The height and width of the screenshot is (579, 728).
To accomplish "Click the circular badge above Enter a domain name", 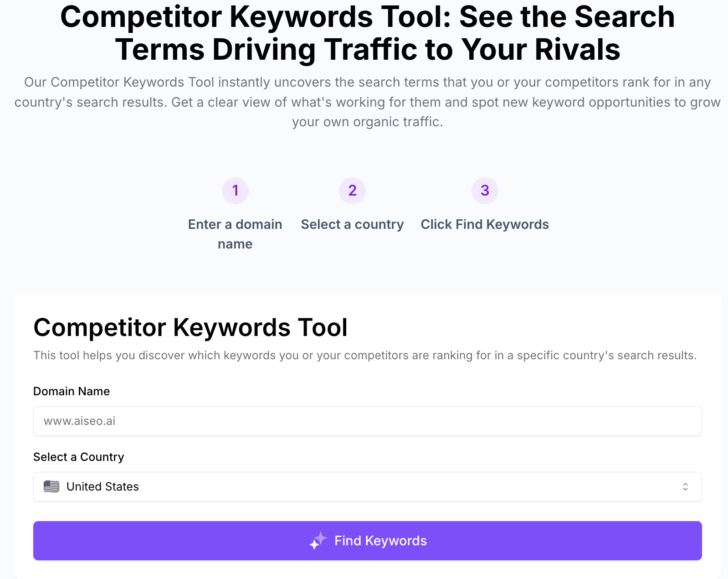I will pyautogui.click(x=235, y=191).
